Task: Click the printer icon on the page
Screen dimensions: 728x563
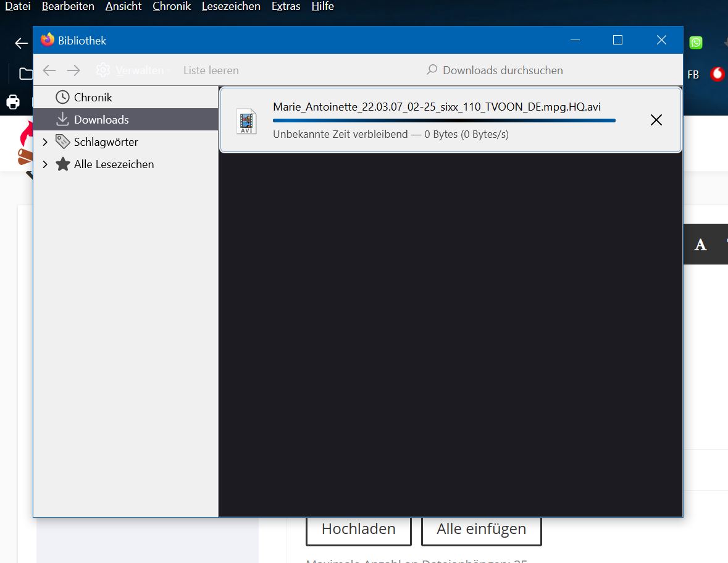Action: click(x=12, y=101)
